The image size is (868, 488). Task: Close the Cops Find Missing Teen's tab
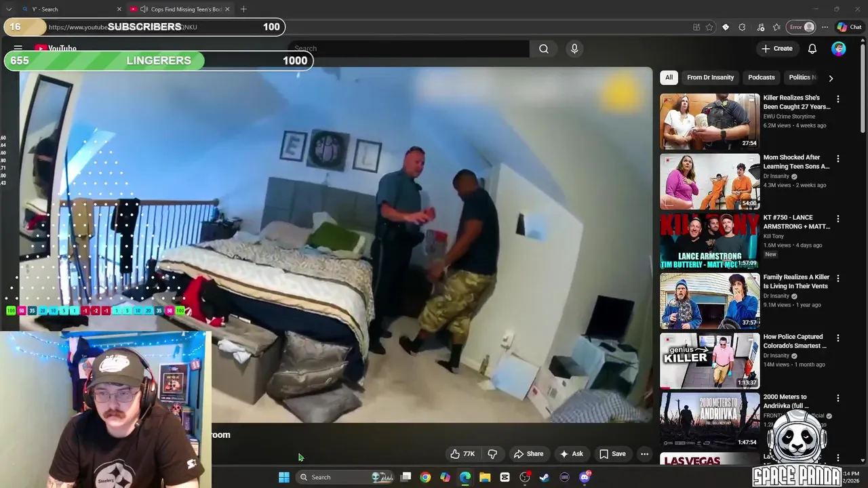227,9
